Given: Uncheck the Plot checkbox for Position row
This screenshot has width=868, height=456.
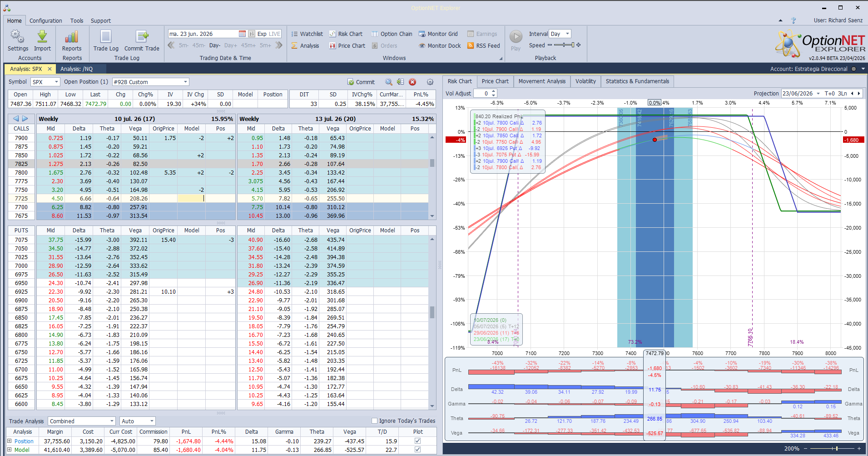Looking at the screenshot, I should click(x=417, y=441).
